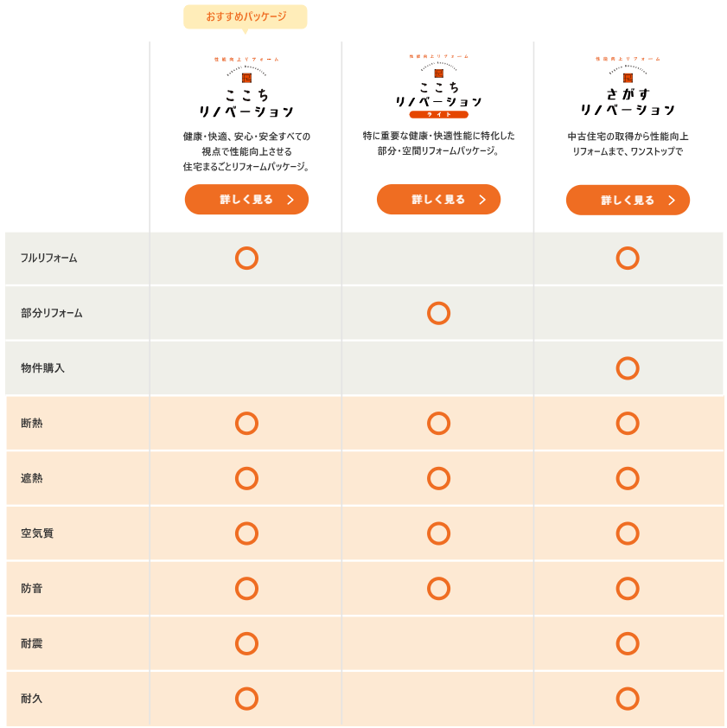
Task: Click 断熱 circle in ライト column
Action: coord(439,424)
